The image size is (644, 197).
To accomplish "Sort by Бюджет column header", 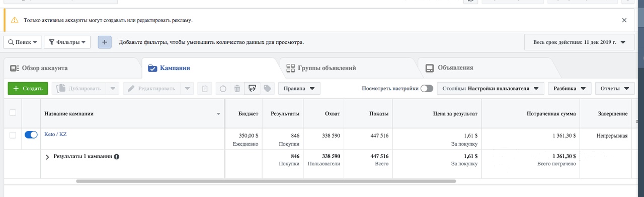I will coord(248,114).
